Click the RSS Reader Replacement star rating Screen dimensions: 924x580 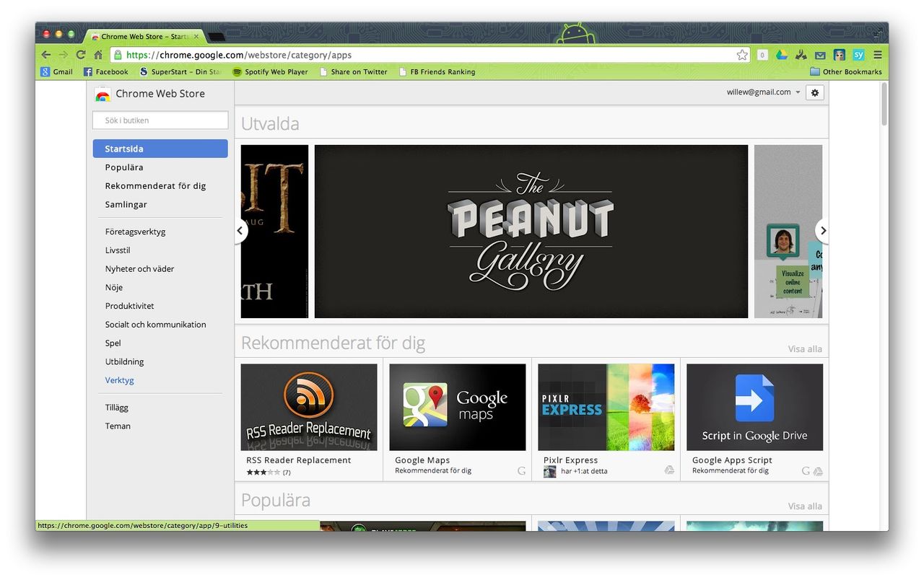point(263,473)
